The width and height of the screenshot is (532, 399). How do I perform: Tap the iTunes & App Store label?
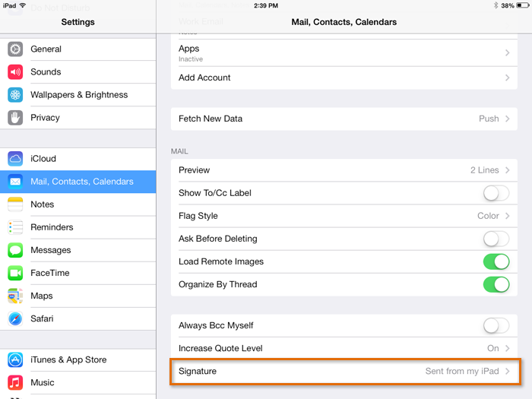click(68, 359)
